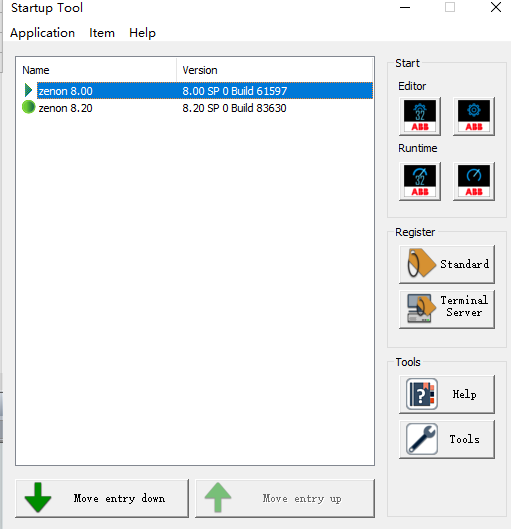Move entry down in the list
Screen dimensions: 511x529
(102, 498)
